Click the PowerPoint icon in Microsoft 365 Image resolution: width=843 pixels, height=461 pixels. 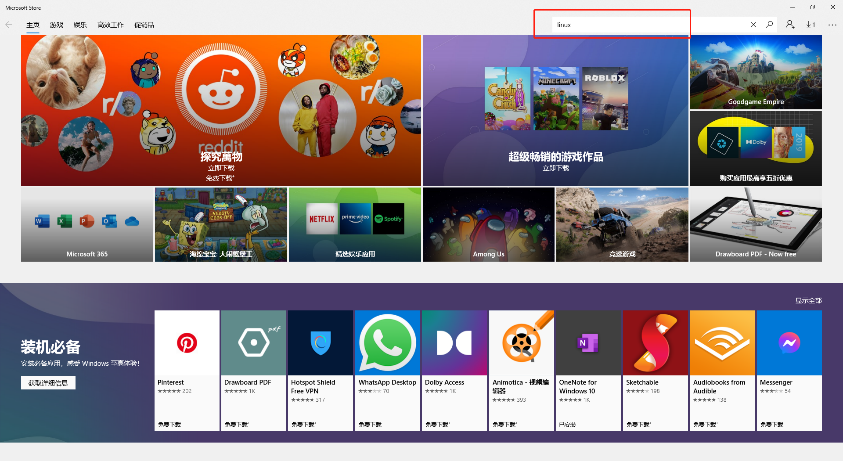87,221
